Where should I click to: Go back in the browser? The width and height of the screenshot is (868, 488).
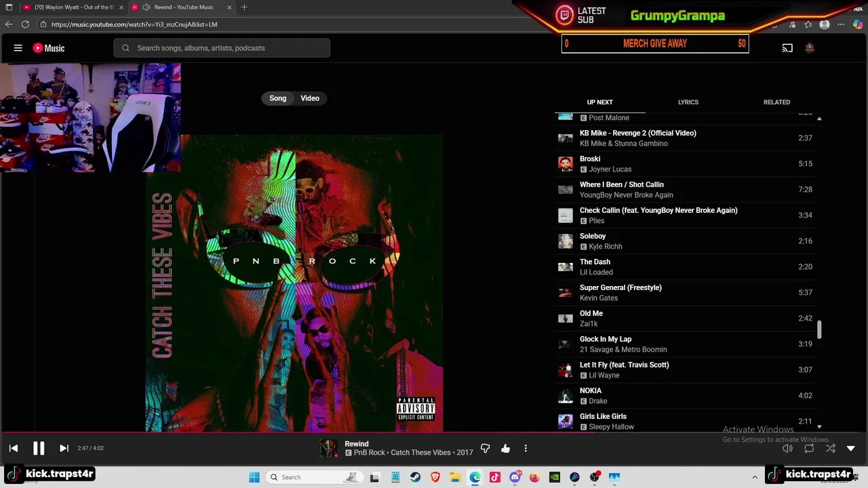click(x=9, y=24)
